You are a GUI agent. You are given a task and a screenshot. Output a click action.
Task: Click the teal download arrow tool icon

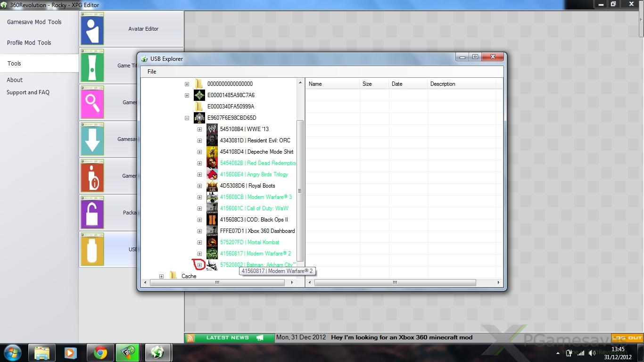(92, 139)
